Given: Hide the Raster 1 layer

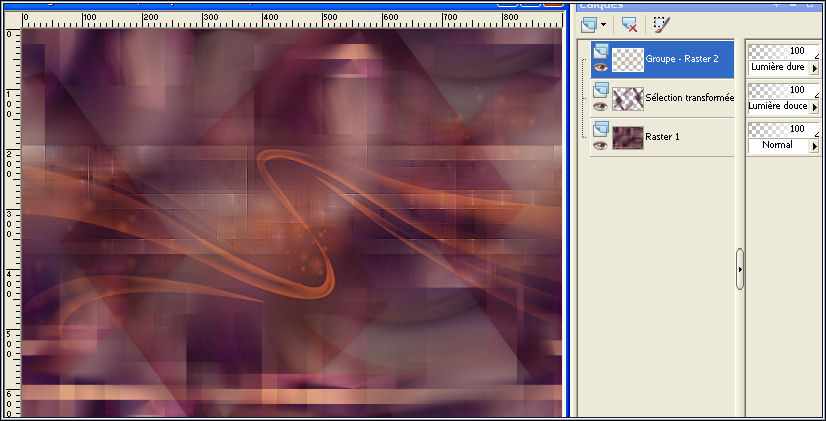Looking at the screenshot, I should tap(601, 145).
